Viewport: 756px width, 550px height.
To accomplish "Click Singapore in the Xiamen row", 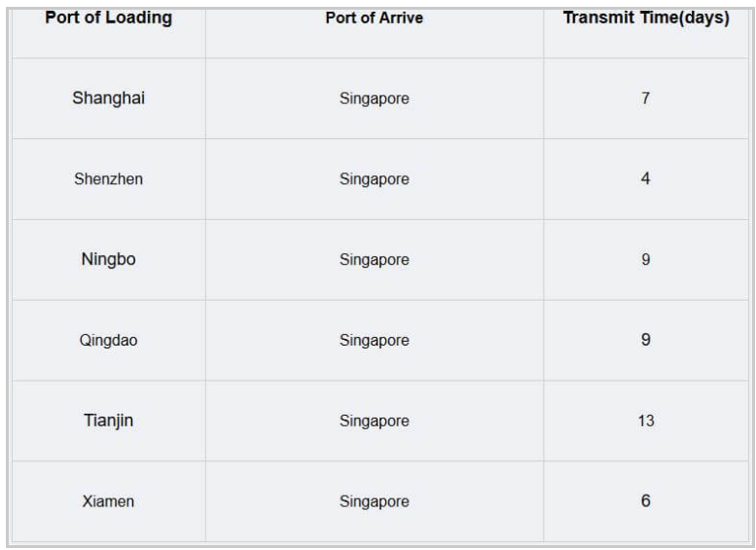I will point(374,502).
